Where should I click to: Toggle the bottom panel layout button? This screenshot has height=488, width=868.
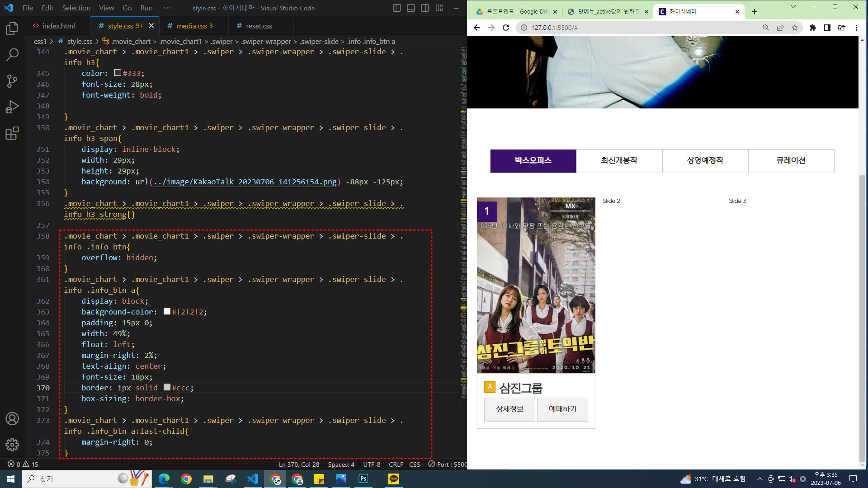pos(411,8)
